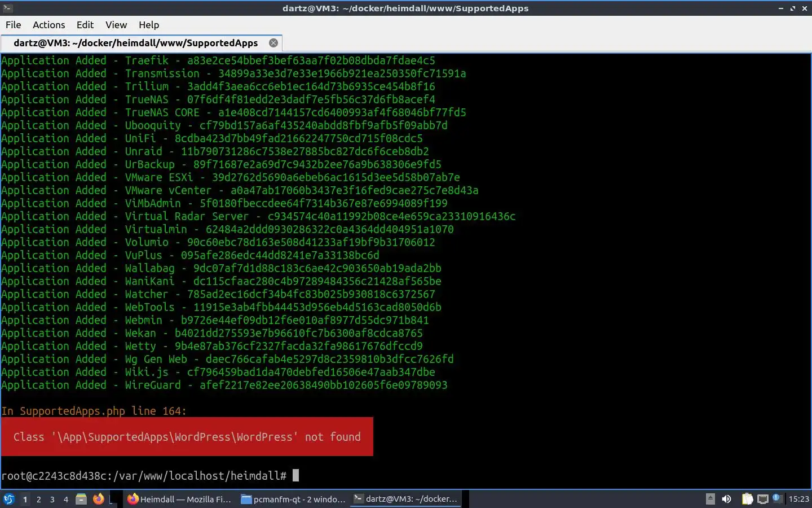Open the Help menu
This screenshot has width=812, height=508.
[x=149, y=25]
